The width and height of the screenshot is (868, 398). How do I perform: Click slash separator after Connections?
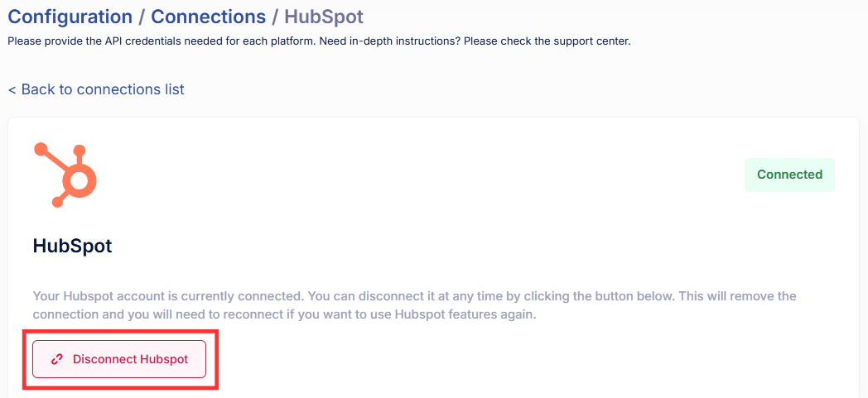pyautogui.click(x=275, y=17)
